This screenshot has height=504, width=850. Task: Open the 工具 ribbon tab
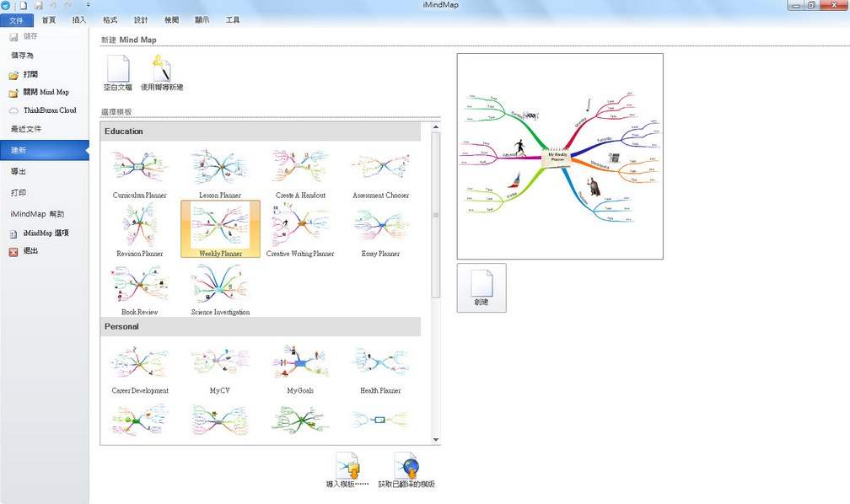click(x=233, y=20)
